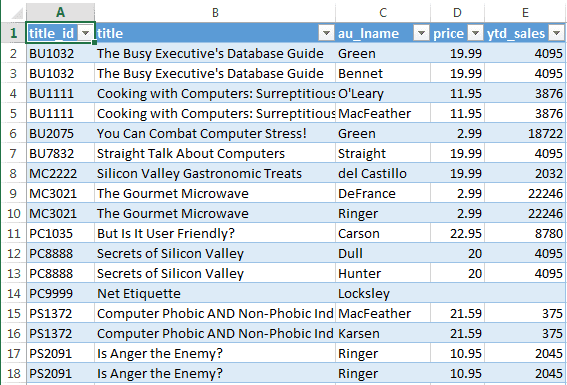
Task: Select column A header
Action: (x=60, y=13)
